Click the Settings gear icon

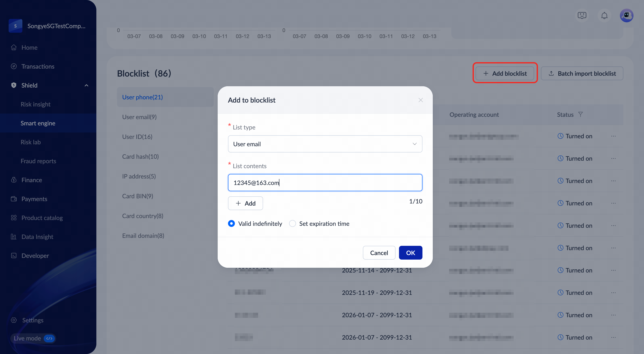coord(14,320)
